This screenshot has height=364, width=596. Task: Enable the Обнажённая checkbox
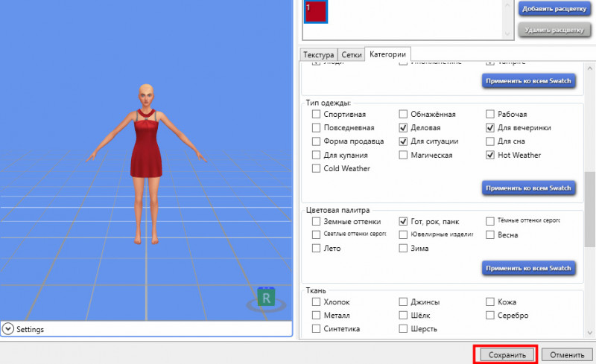403,114
